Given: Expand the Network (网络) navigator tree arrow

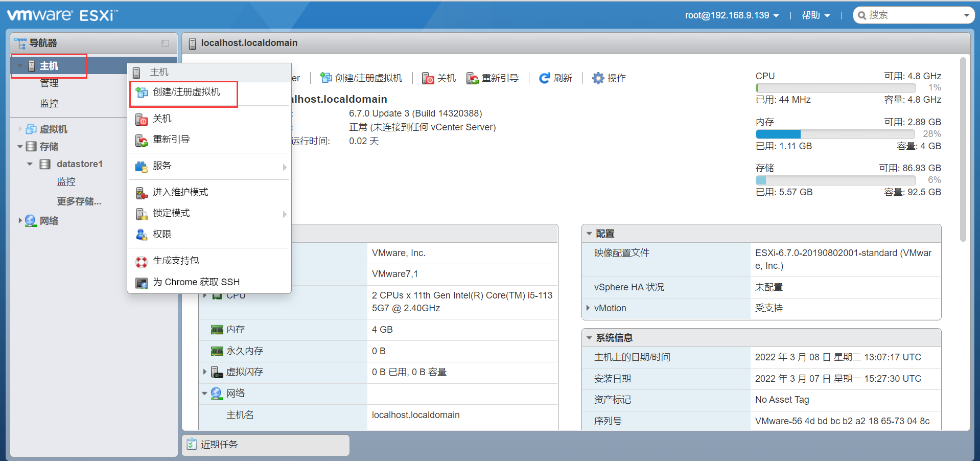Looking at the screenshot, I should (20, 221).
